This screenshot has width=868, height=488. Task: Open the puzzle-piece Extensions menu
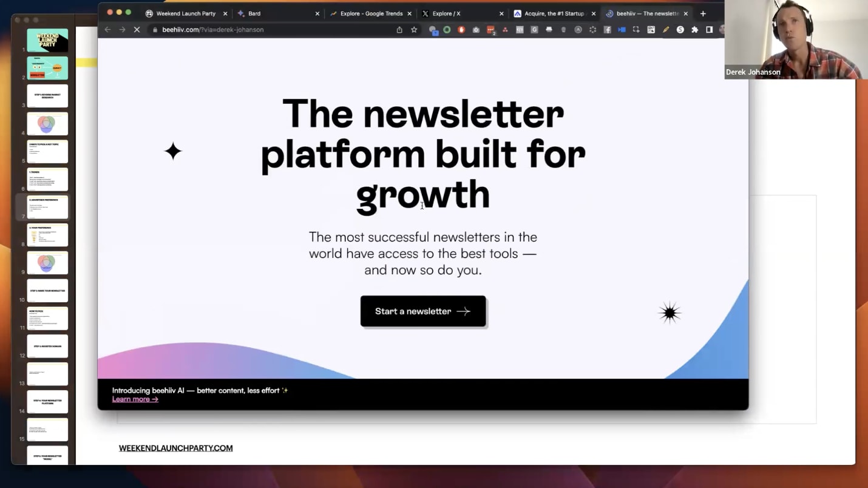tap(694, 30)
